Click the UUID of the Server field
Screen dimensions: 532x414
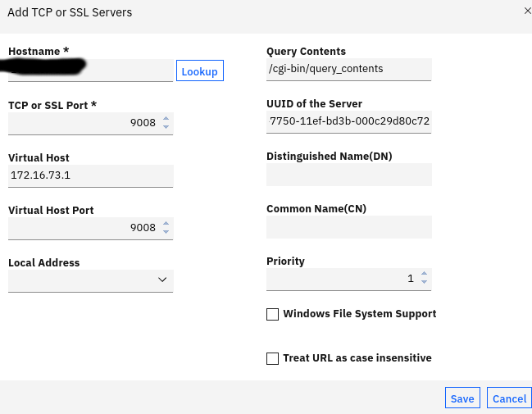[348, 122]
